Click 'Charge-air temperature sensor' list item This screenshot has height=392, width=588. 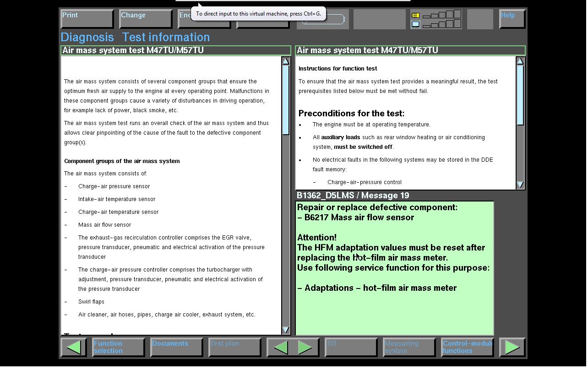119,212
